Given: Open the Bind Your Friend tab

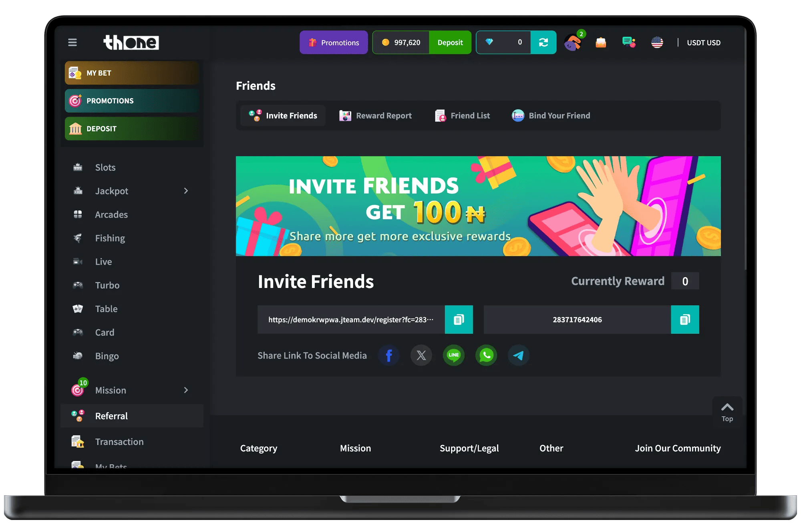Looking at the screenshot, I should pos(551,116).
